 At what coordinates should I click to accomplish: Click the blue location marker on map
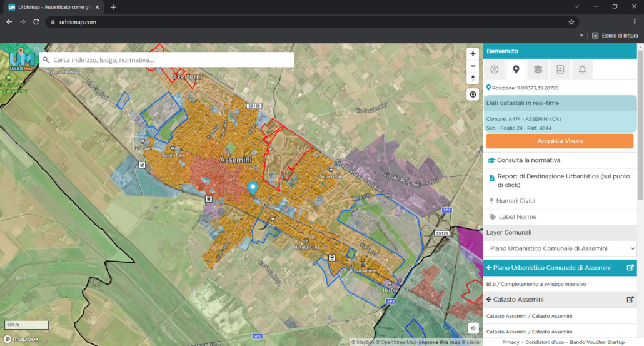pyautogui.click(x=253, y=187)
